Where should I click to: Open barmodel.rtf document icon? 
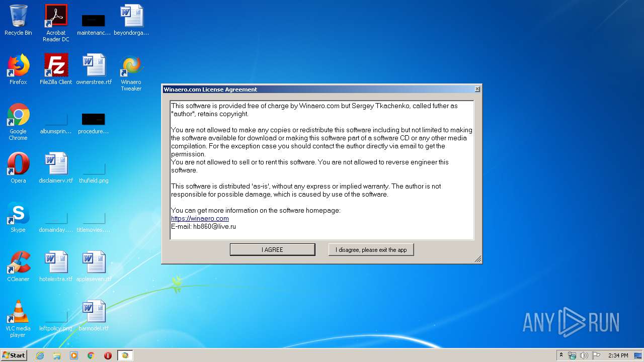pyautogui.click(x=94, y=316)
